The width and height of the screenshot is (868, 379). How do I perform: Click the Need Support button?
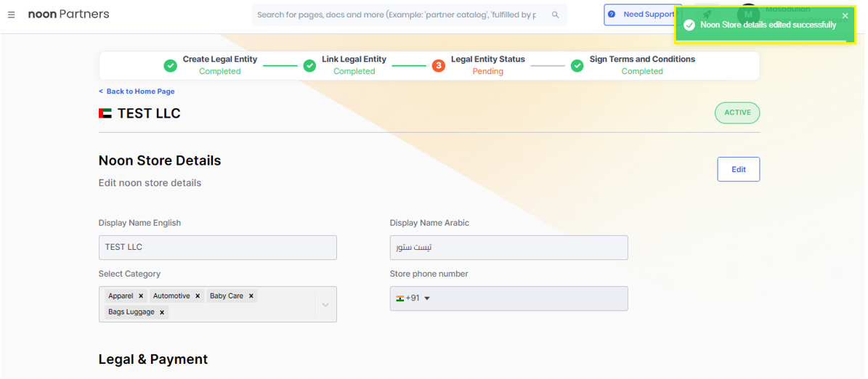coord(642,15)
